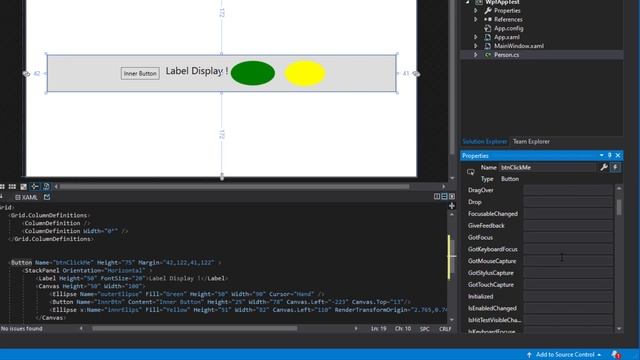Click the App.config file icon
The image size is (640, 360).
pyautogui.click(x=487, y=28)
